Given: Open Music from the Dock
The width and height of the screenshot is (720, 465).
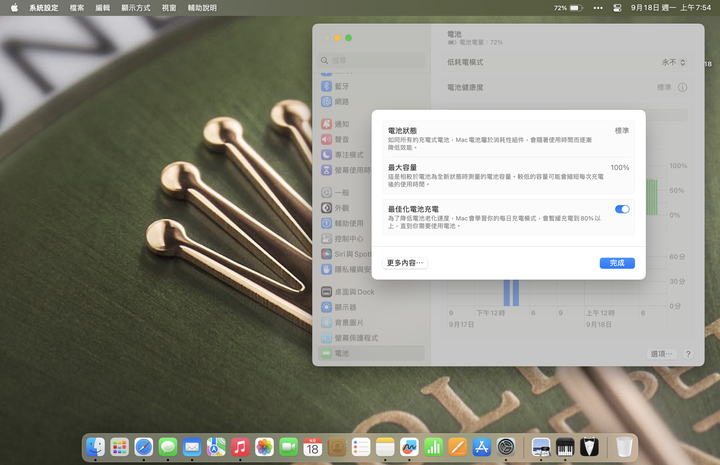Looking at the screenshot, I should [x=240, y=447].
